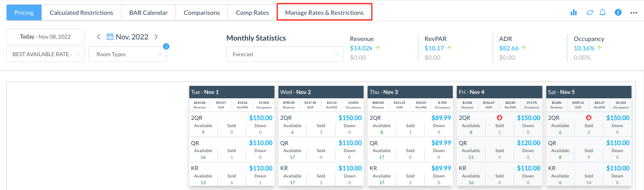Open the bar chart statistics icon
Image resolution: width=644 pixels, height=190 pixels.
[574, 12]
